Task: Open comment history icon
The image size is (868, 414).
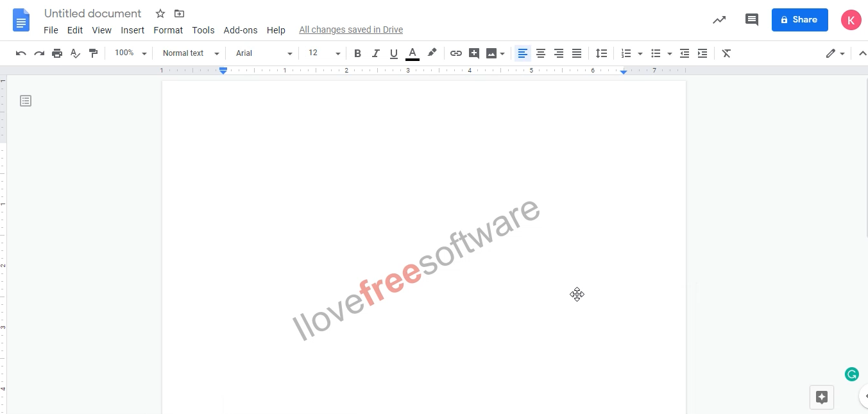Action: pos(751,20)
